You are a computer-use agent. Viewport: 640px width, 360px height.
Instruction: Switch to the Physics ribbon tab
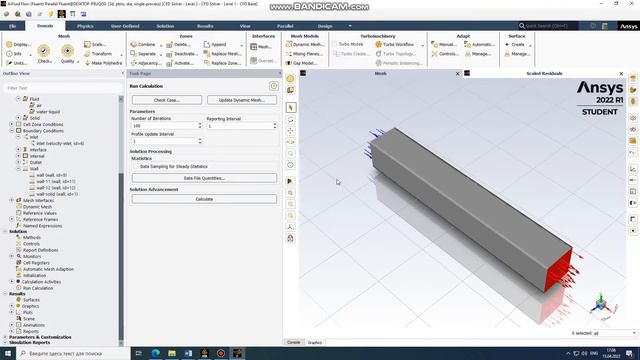click(85, 26)
